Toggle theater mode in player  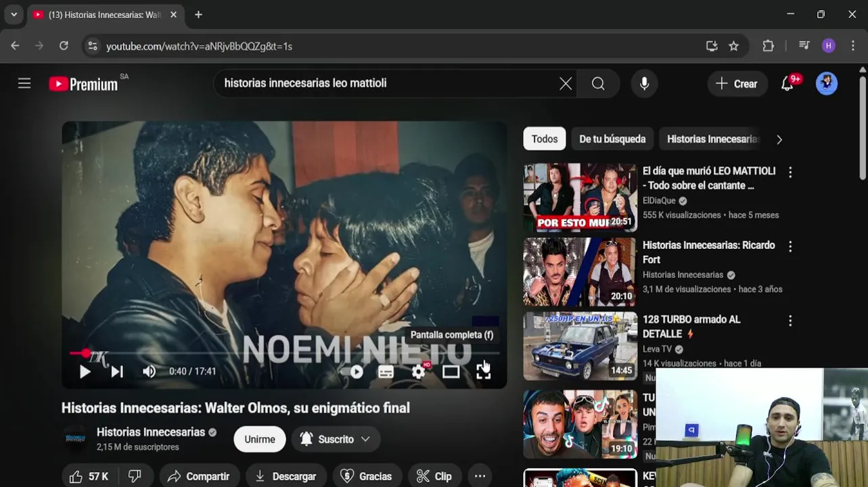(451, 371)
